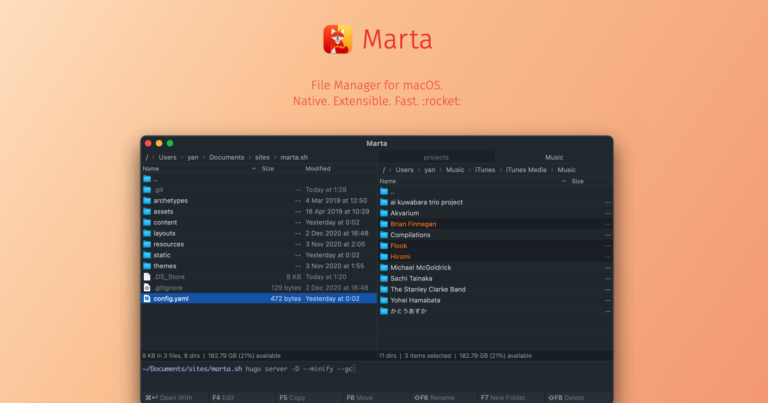The height and width of the screenshot is (403, 768).
Task: Click the root slash in right breadcrumb
Action: (x=384, y=170)
